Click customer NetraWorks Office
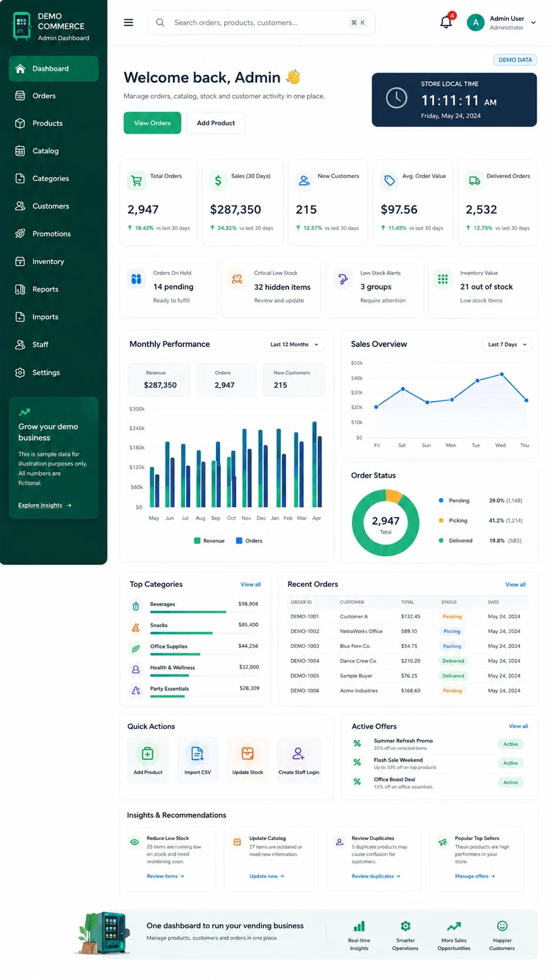Screen dimensions: 552x980 (x=361, y=632)
